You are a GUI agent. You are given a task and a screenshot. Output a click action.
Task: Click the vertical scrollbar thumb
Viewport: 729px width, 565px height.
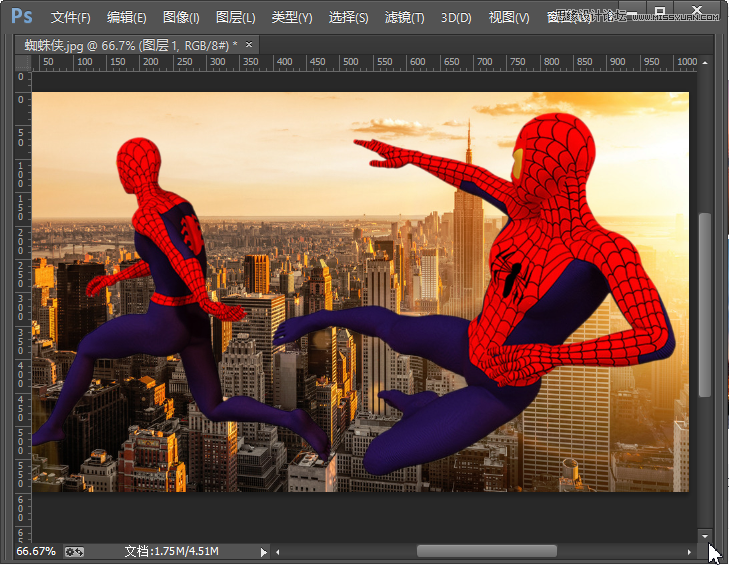point(705,305)
